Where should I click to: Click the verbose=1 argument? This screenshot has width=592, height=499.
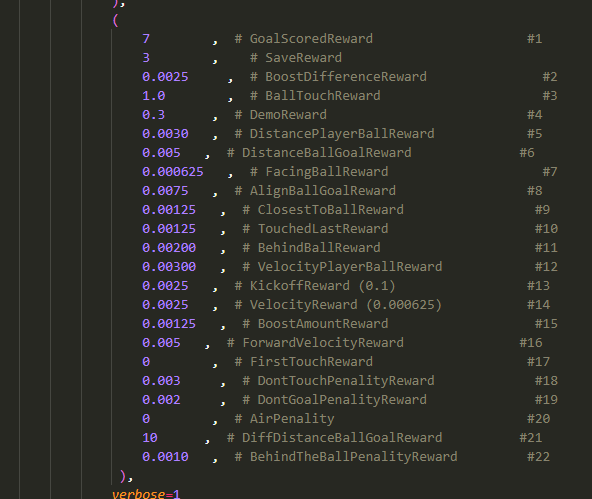(146, 494)
